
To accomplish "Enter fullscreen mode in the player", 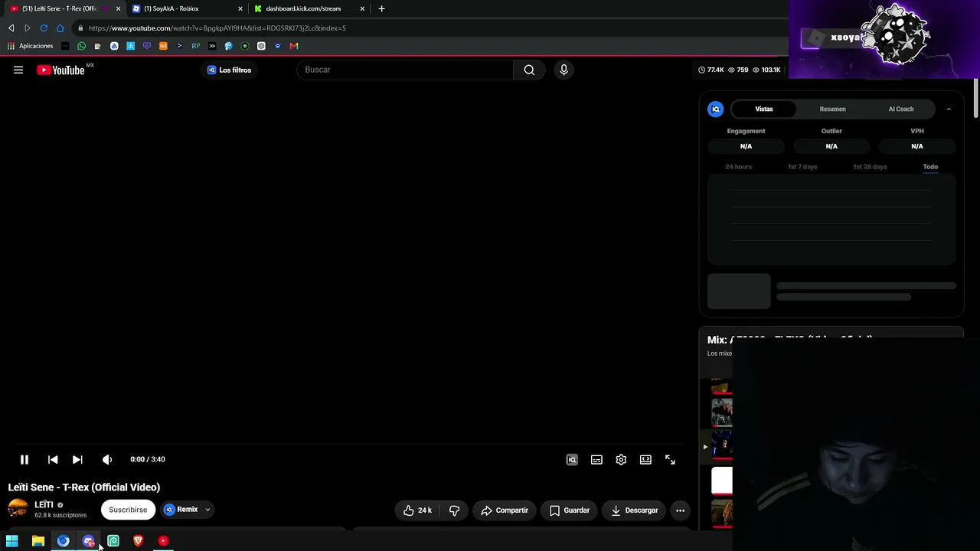I will 670,460.
